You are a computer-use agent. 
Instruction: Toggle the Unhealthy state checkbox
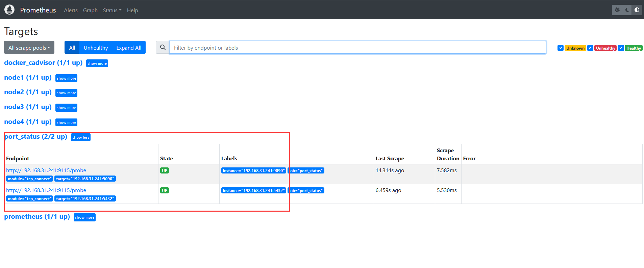(590, 48)
